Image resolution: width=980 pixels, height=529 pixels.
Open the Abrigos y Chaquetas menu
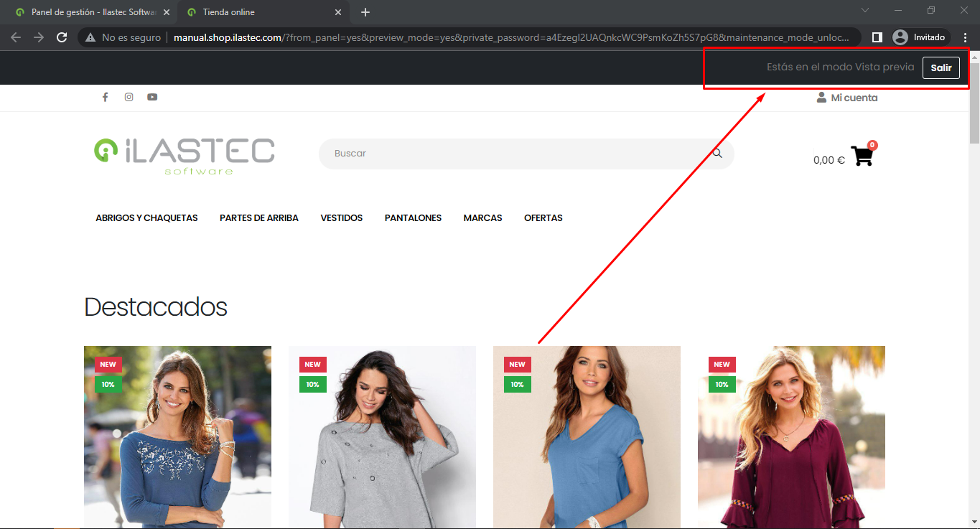(146, 218)
